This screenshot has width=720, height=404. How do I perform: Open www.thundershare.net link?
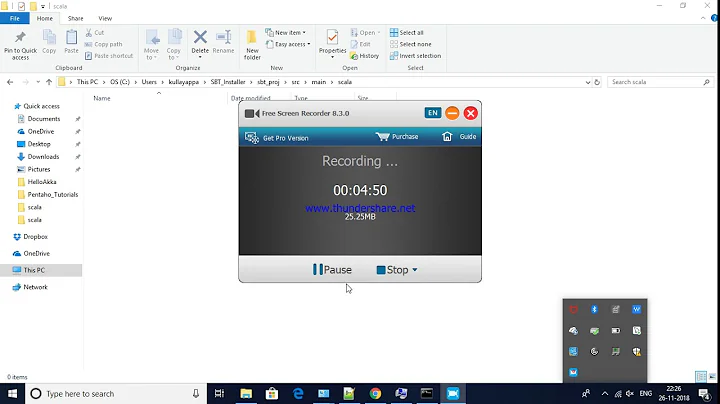[x=360, y=208]
